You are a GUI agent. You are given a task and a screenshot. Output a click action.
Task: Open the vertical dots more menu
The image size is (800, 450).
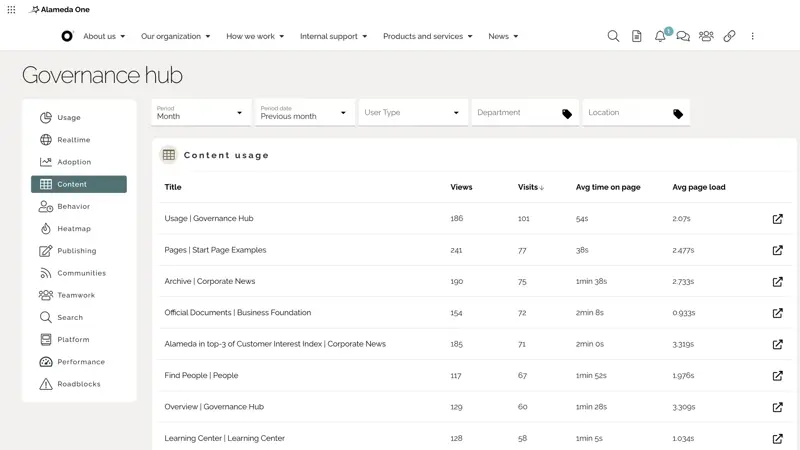click(x=753, y=36)
